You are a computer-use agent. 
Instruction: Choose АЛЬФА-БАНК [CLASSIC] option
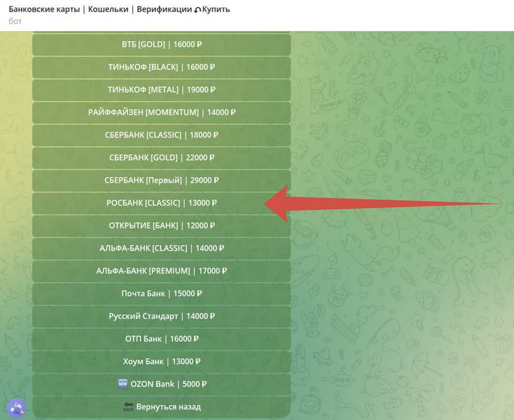pyautogui.click(x=161, y=249)
